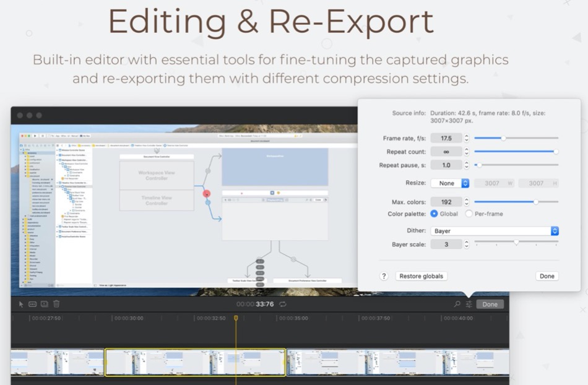Restore global export settings
Screen dimensions: 588x385
click(421, 275)
